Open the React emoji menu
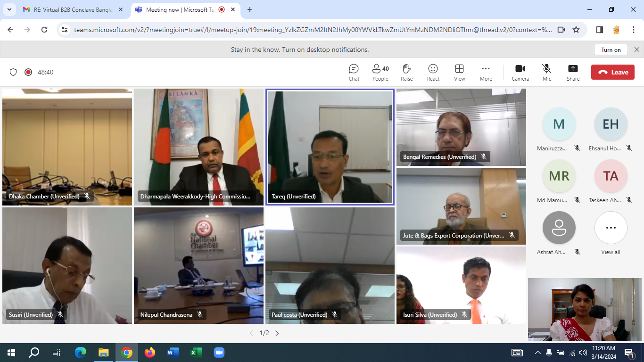 [x=433, y=72]
